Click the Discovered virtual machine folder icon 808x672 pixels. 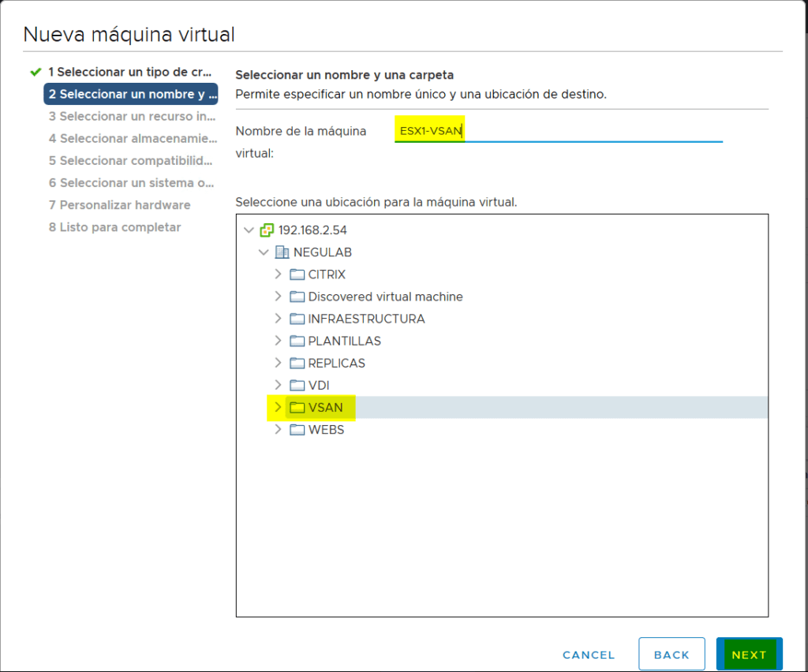[x=297, y=297]
